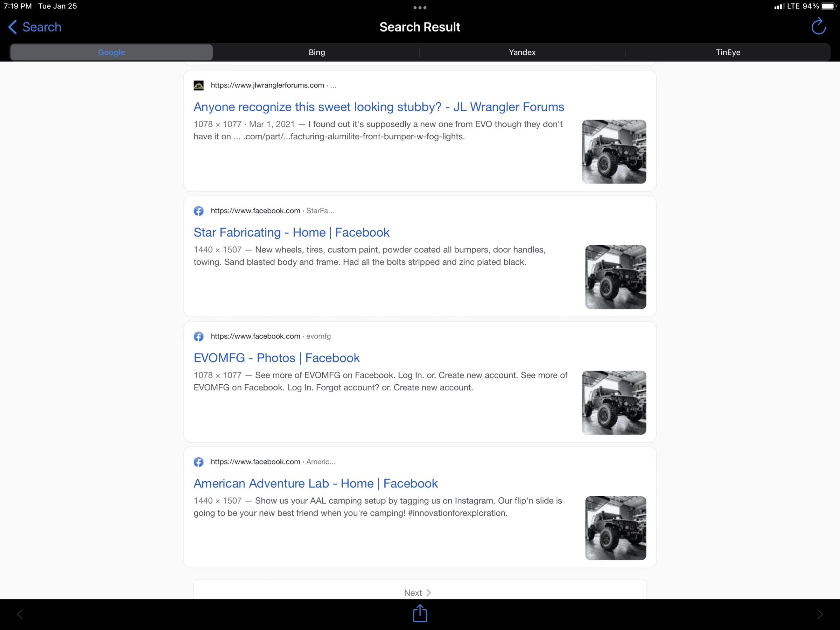This screenshot has width=840, height=630.
Task: Open the JL Wrangler Forums stubby result
Action: coord(379,107)
